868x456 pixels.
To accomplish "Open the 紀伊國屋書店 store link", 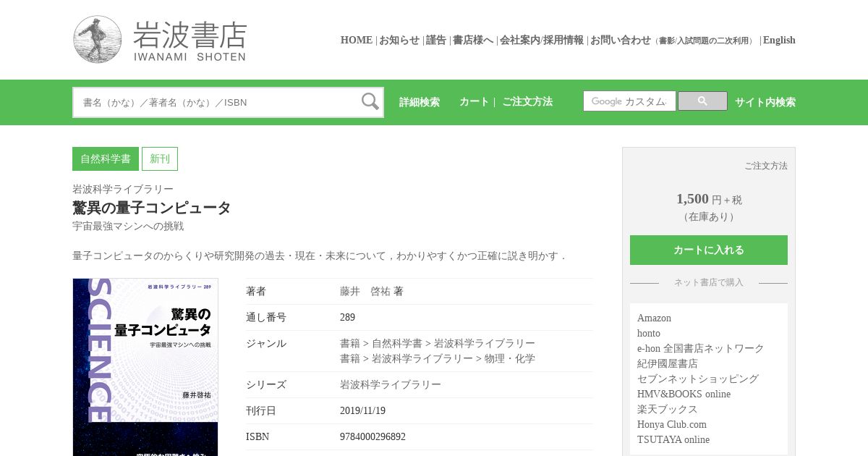I will (x=668, y=363).
